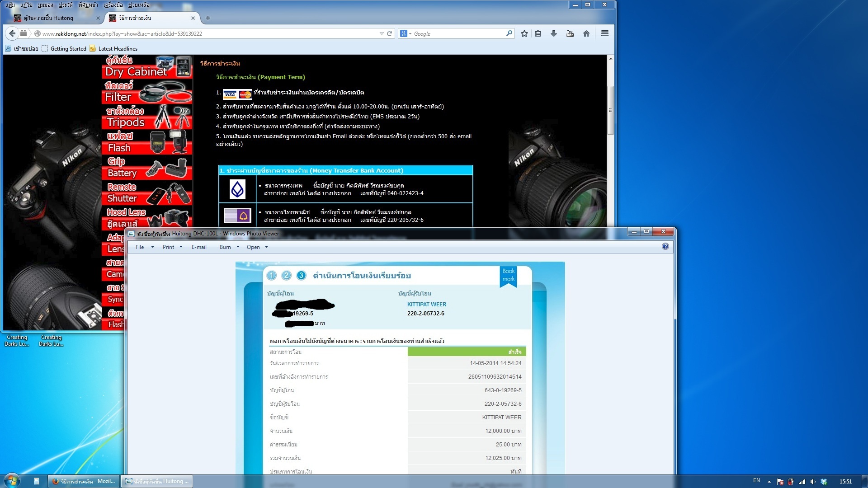Open the tab groups icon beside back

pos(24,33)
